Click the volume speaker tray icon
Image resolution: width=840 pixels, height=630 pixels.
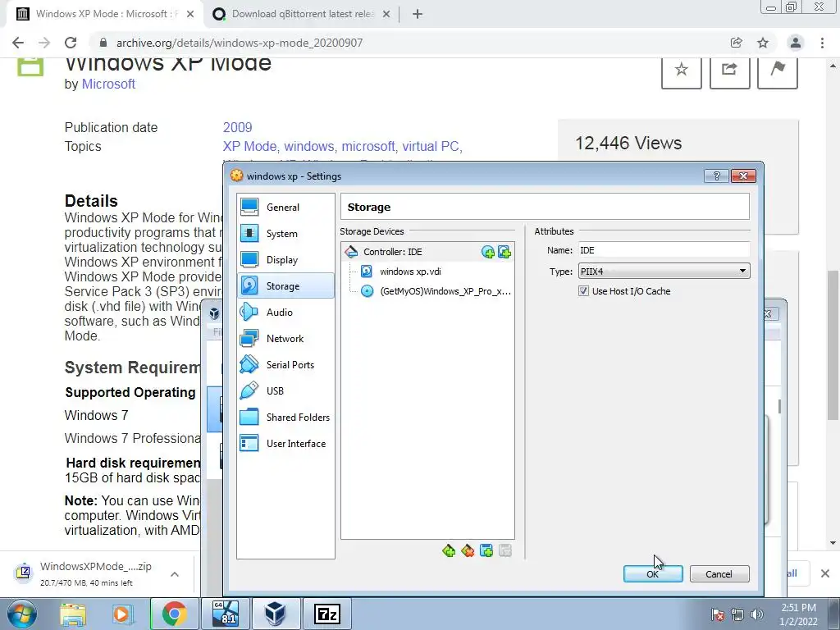757,614
